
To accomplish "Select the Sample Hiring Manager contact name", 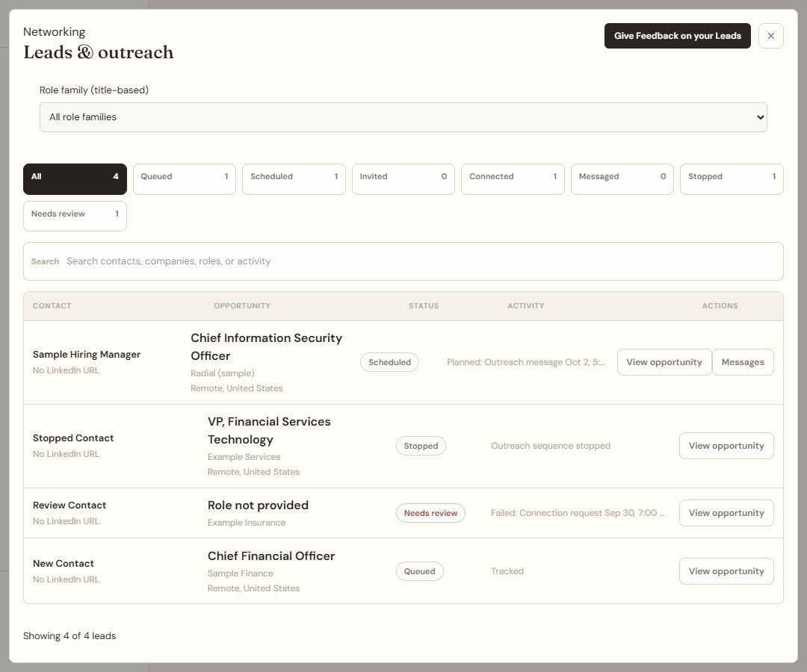I will pyautogui.click(x=87, y=354).
